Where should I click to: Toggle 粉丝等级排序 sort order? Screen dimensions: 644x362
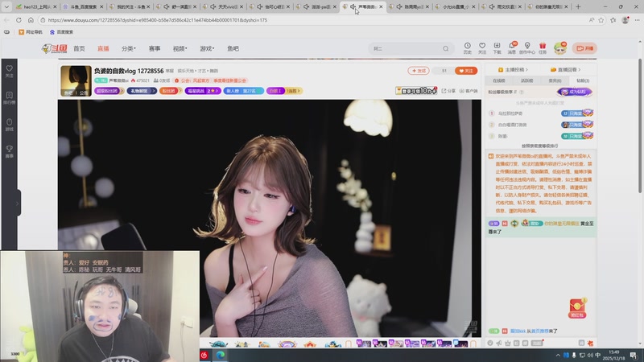point(502,92)
